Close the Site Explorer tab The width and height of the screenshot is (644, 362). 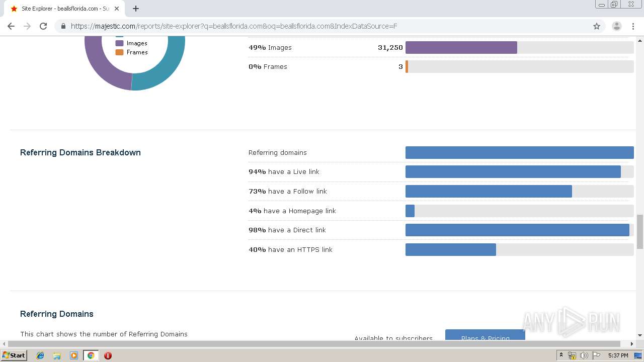(117, 9)
